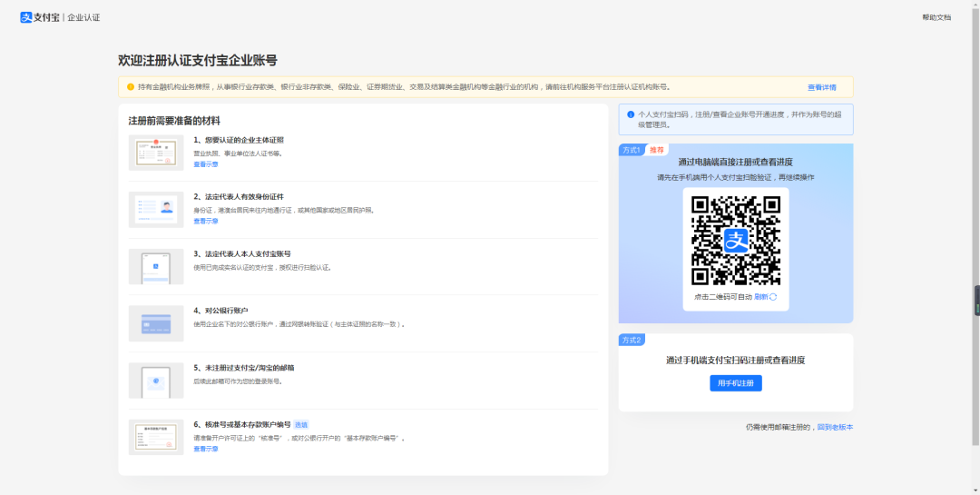Click the 方式1 tag
The image size is (980, 495).
(x=631, y=150)
